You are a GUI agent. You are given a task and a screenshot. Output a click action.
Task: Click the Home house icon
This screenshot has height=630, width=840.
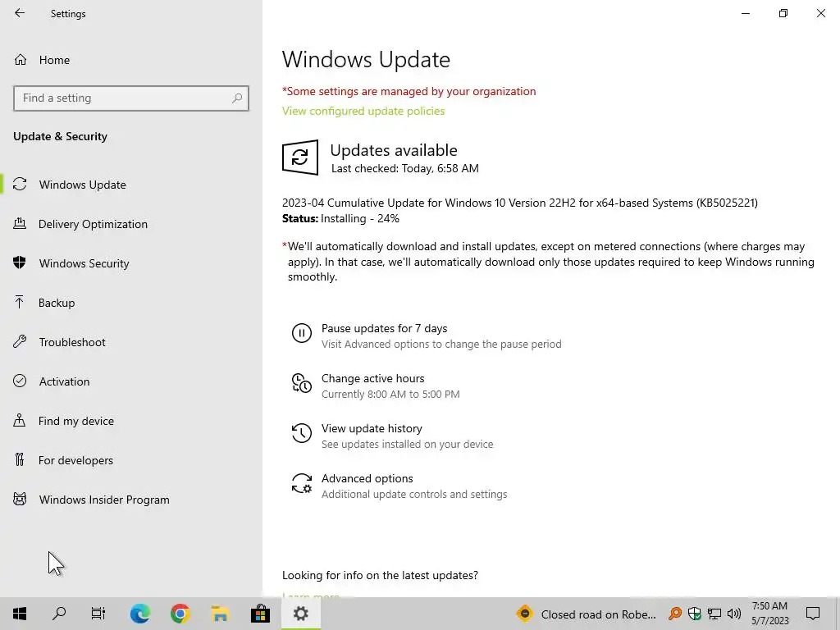pyautogui.click(x=21, y=59)
